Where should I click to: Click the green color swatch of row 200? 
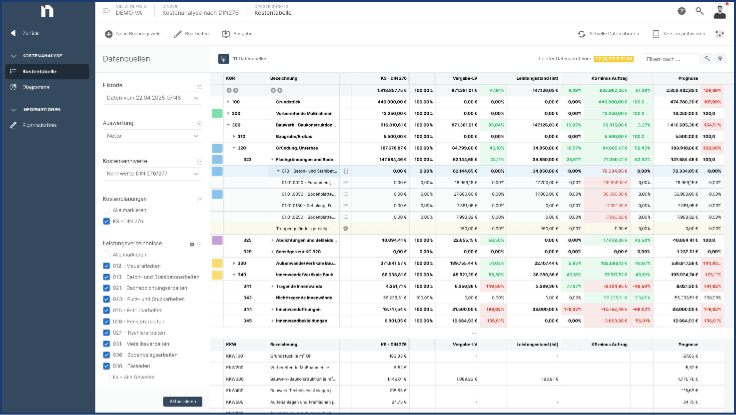(x=217, y=113)
